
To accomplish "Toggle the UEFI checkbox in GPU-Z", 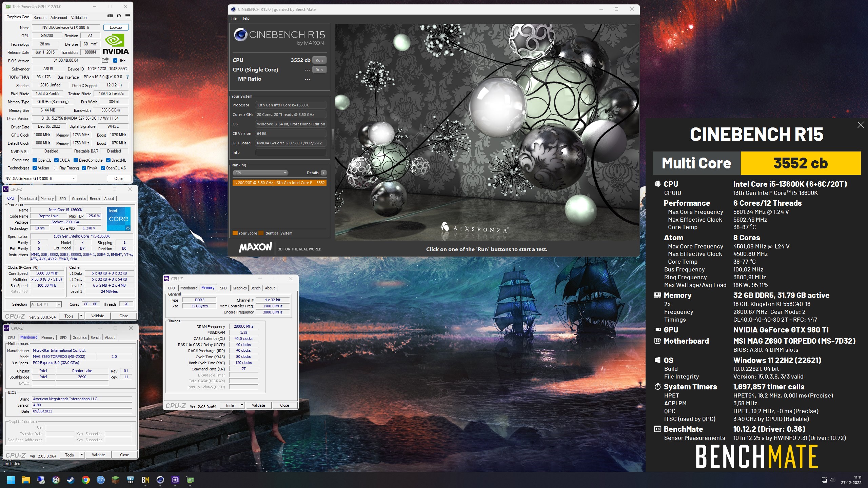I will click(x=115, y=61).
